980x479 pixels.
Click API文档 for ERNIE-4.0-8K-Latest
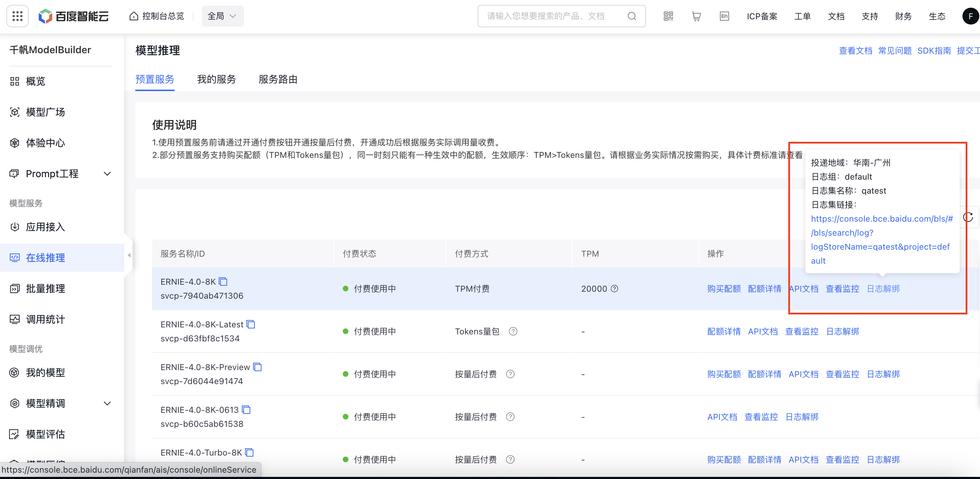coord(763,332)
